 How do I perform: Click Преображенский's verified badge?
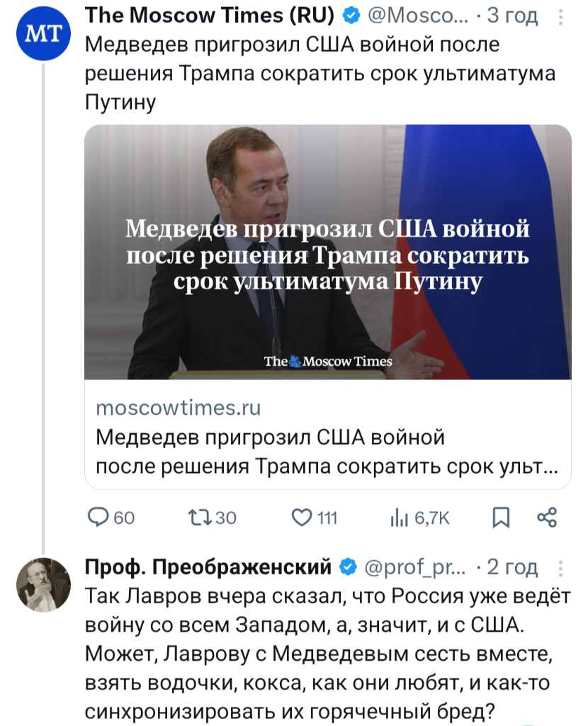point(348,567)
